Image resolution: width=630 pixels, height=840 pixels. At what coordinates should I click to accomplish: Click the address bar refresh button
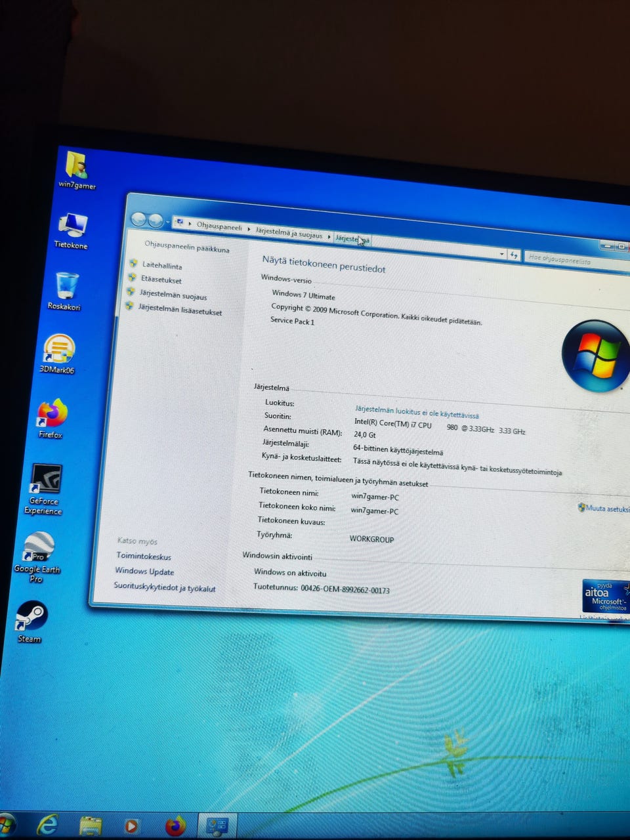pos(514,255)
